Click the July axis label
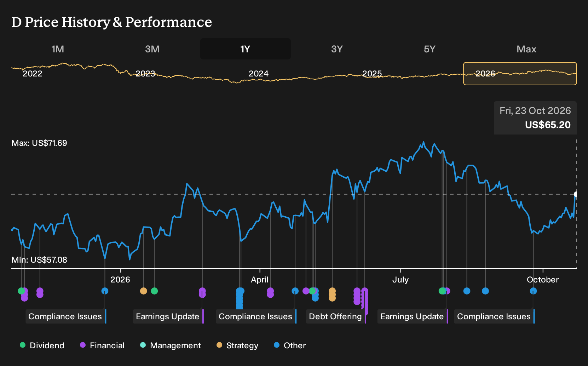The image size is (588, 366). point(400,280)
